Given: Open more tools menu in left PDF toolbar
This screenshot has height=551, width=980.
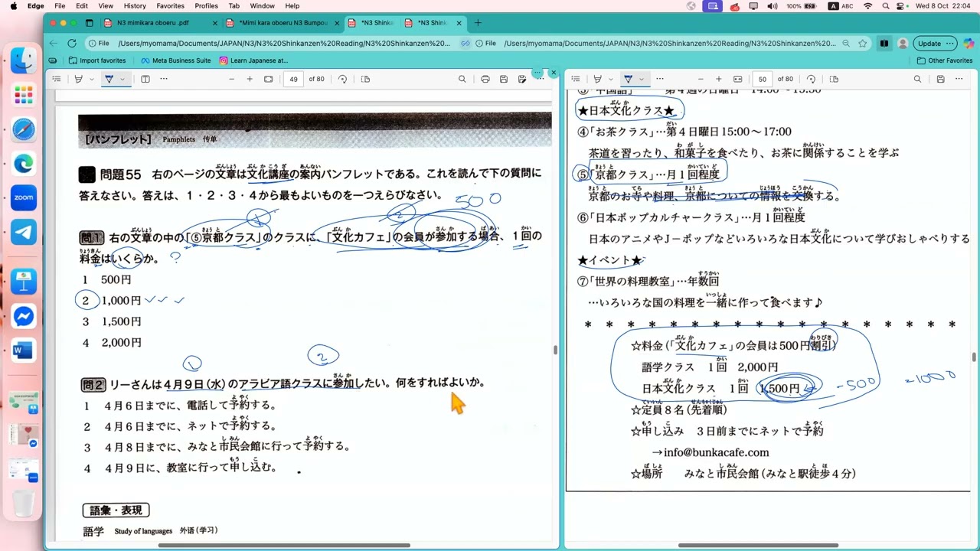Looking at the screenshot, I should 163,79.
